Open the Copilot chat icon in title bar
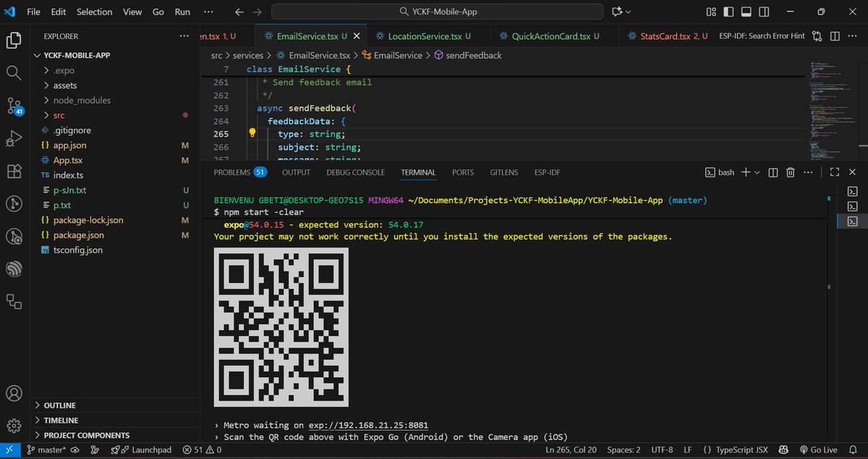The width and height of the screenshot is (868, 459). 617,12
